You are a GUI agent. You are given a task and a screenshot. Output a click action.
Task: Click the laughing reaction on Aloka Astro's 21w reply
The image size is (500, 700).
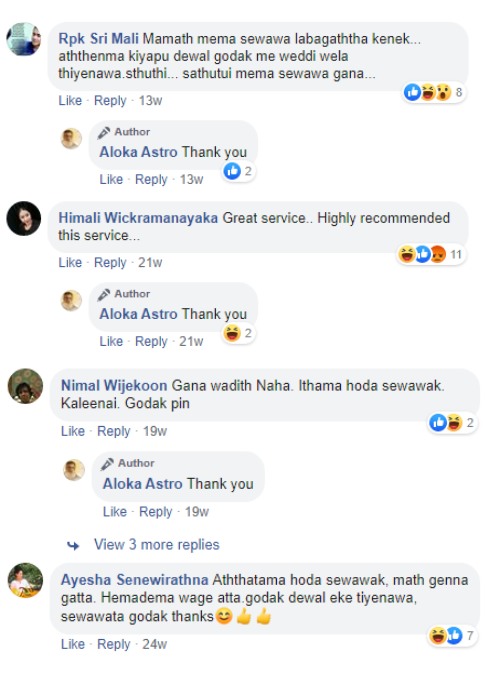click(232, 333)
